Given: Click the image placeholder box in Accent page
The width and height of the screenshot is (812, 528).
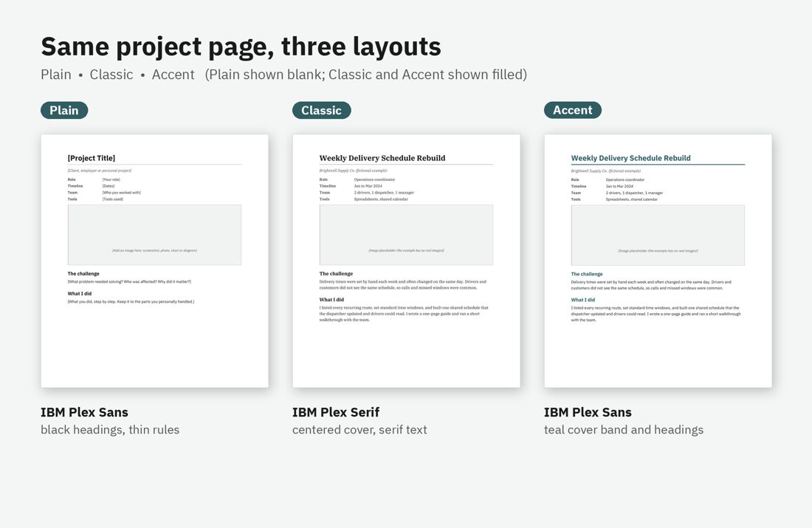Looking at the screenshot, I should pyautogui.click(x=658, y=236).
